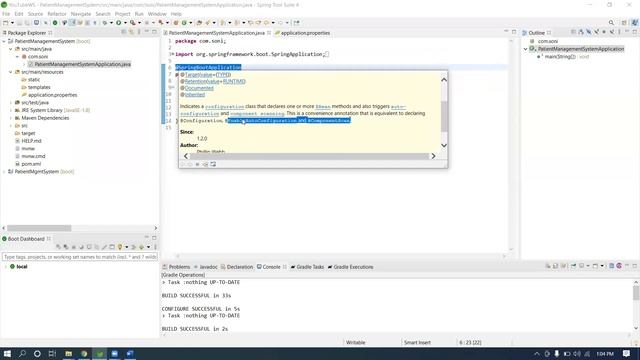
Task: Open the Refactor menu
Action: tap(57, 14)
